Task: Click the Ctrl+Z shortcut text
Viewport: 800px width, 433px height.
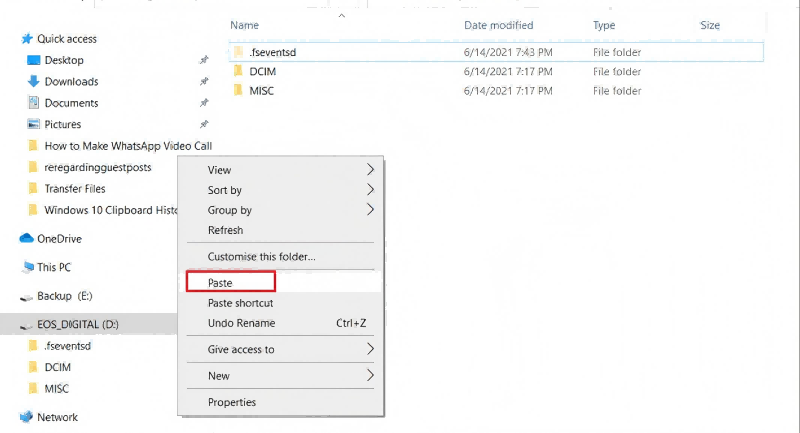Action: click(351, 323)
